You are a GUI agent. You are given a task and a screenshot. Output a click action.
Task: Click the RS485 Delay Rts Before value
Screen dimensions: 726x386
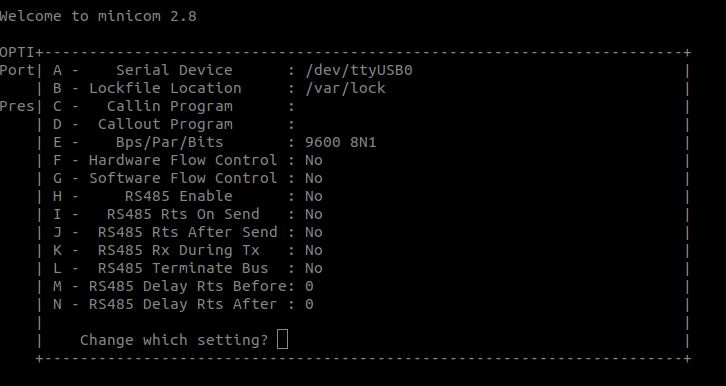tap(309, 286)
